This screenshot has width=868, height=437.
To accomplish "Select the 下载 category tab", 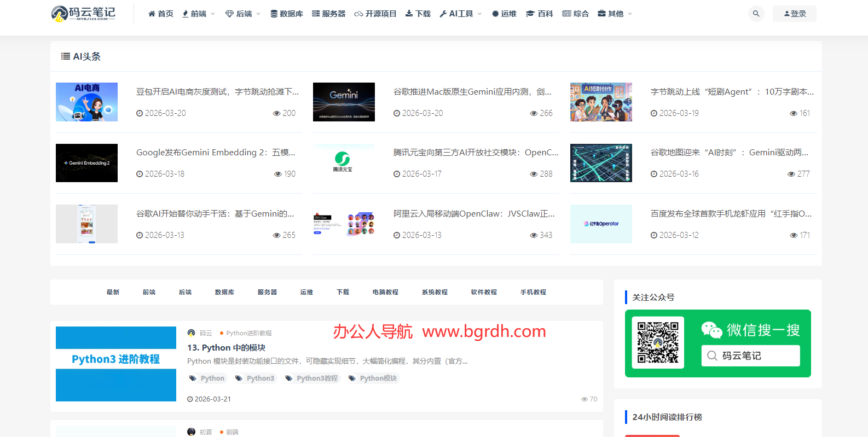I will 343,292.
